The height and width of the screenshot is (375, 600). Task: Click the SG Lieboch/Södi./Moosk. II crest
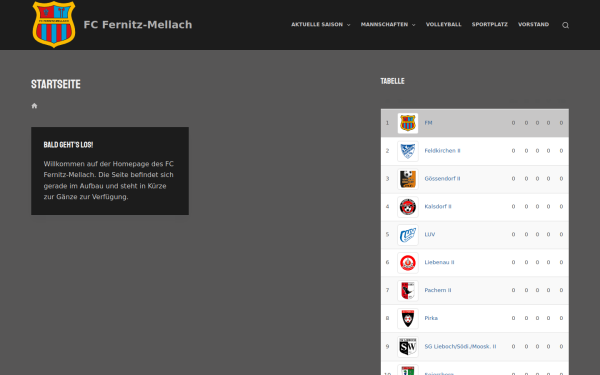point(408,347)
